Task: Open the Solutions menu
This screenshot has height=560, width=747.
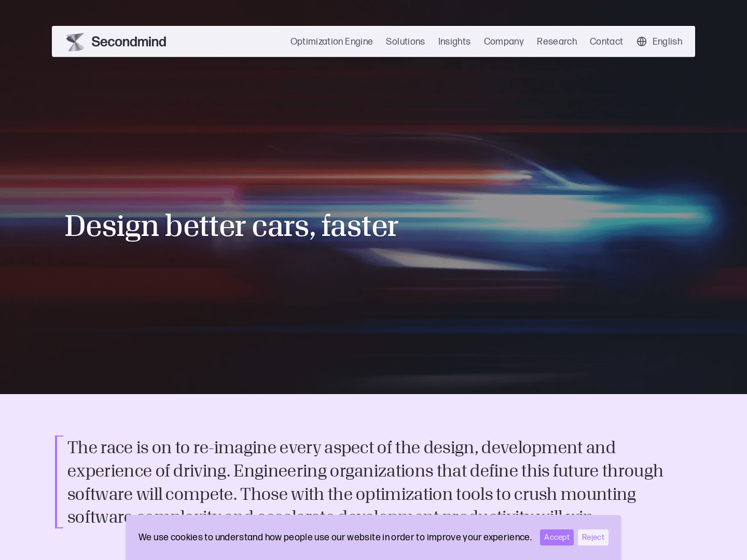Action: click(405, 41)
